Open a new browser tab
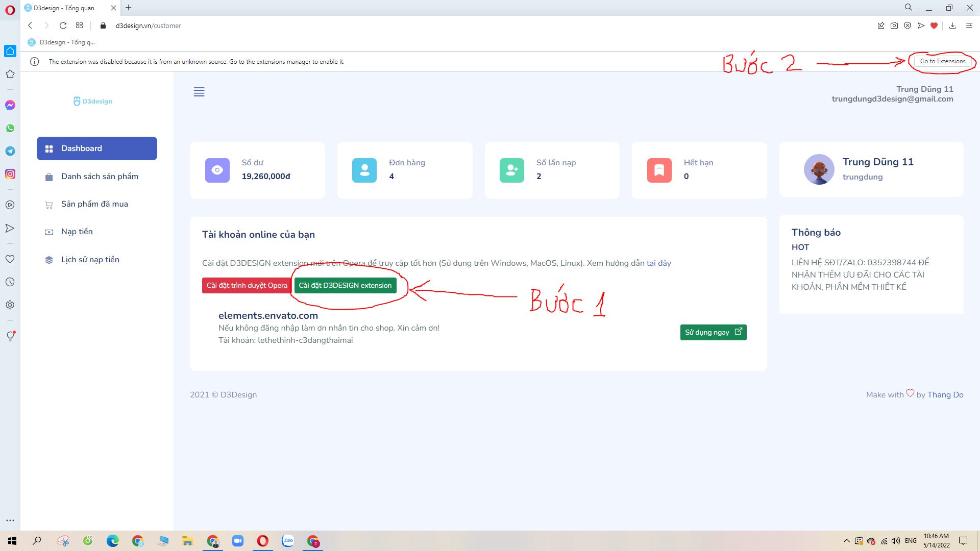 coord(129,8)
